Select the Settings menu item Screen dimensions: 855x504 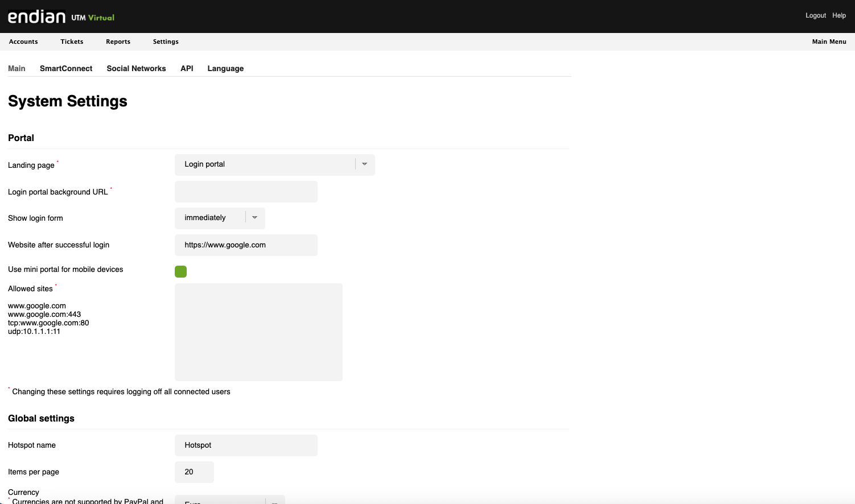pyautogui.click(x=166, y=42)
